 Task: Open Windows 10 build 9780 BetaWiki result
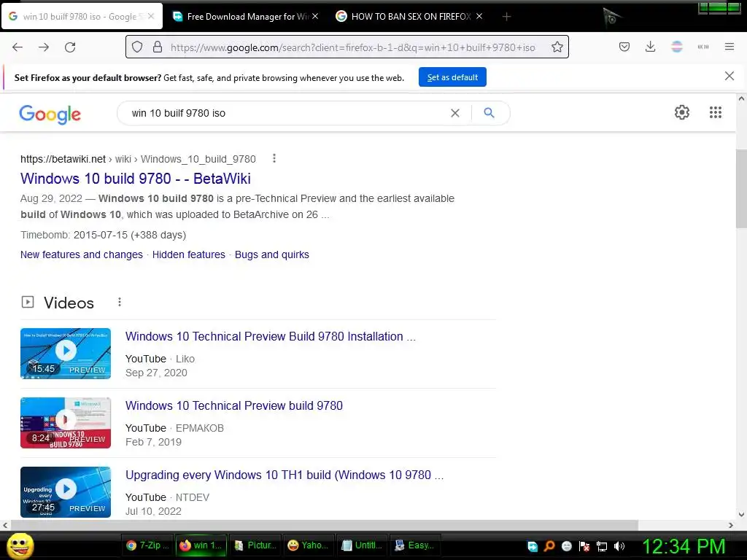[x=135, y=179]
